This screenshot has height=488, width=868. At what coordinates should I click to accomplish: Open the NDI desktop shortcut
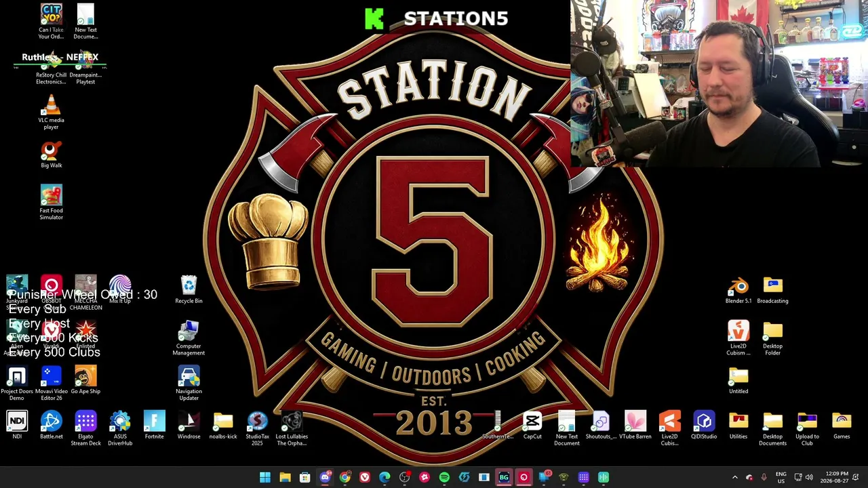click(x=17, y=425)
